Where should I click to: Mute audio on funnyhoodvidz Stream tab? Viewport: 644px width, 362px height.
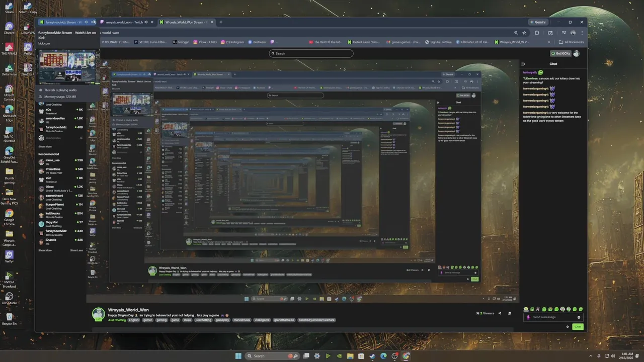[x=86, y=22]
